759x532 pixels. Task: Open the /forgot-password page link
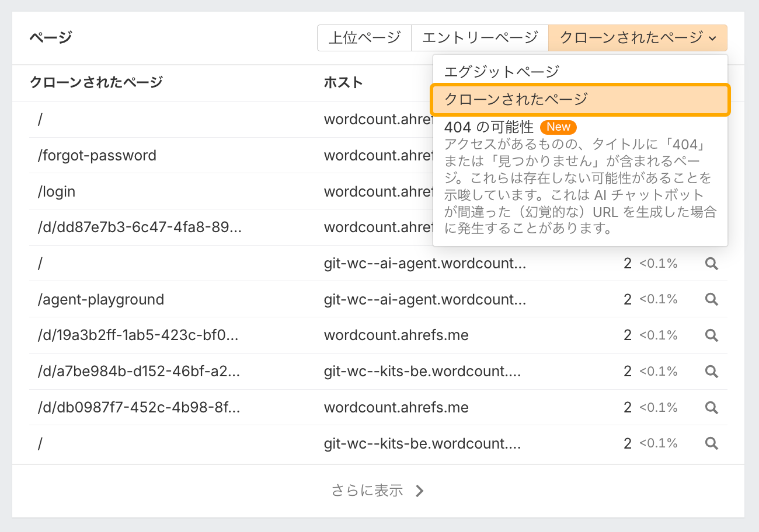pos(97,156)
